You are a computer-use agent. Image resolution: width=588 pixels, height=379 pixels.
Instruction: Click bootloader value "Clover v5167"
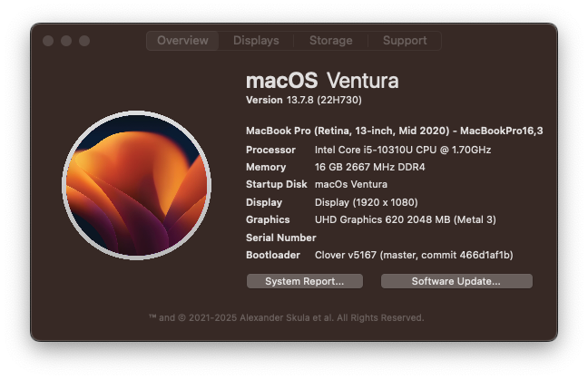346,256
